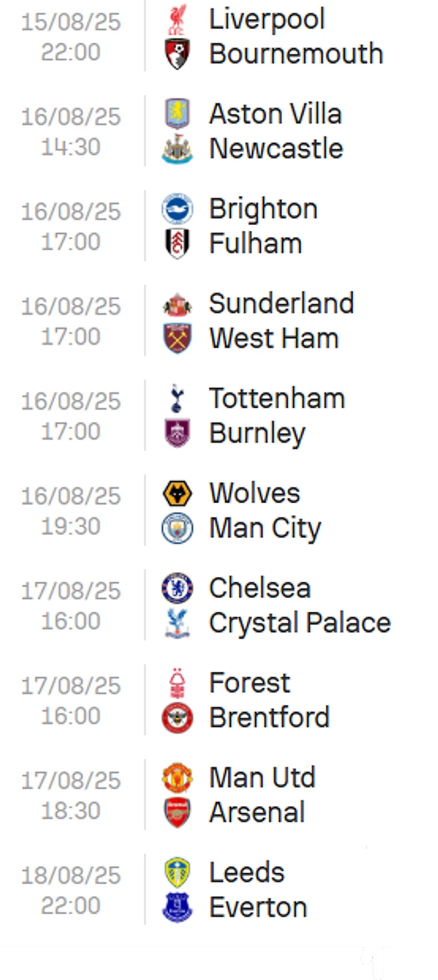Select the Brighton club badge

[178, 209]
